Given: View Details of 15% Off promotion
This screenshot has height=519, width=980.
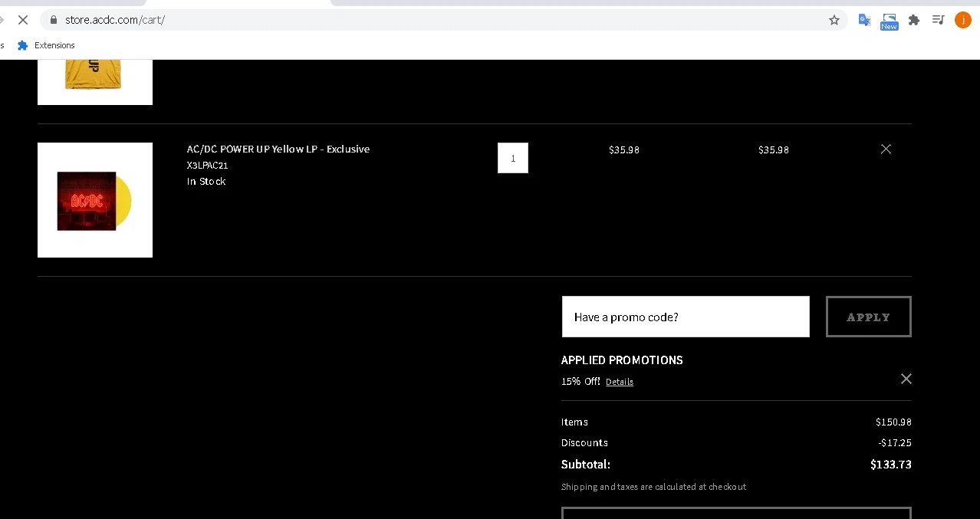Looking at the screenshot, I should tap(620, 382).
